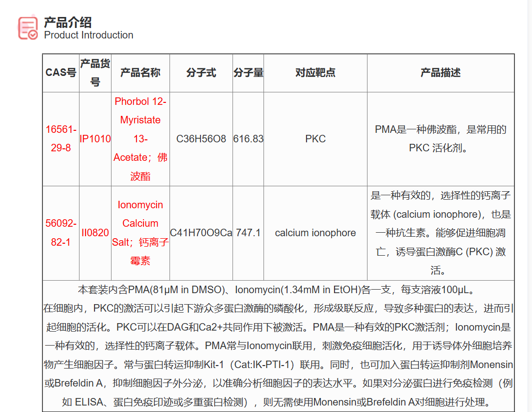Click the 分子量 column header
Image resolution: width=532 pixels, height=412 pixels.
coord(248,72)
